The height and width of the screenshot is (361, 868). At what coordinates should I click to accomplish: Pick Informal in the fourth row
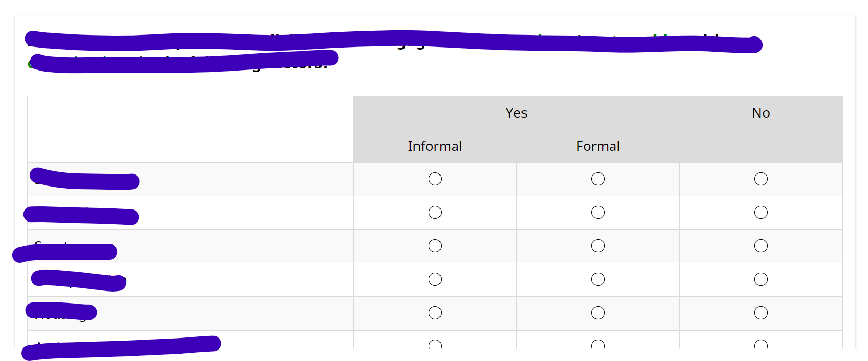(x=435, y=280)
